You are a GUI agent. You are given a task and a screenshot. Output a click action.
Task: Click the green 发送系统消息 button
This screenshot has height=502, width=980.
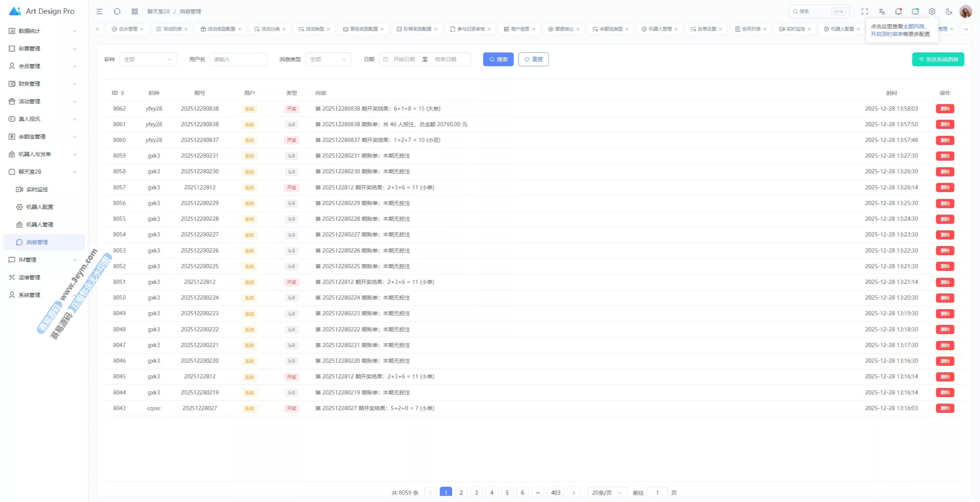pos(938,59)
